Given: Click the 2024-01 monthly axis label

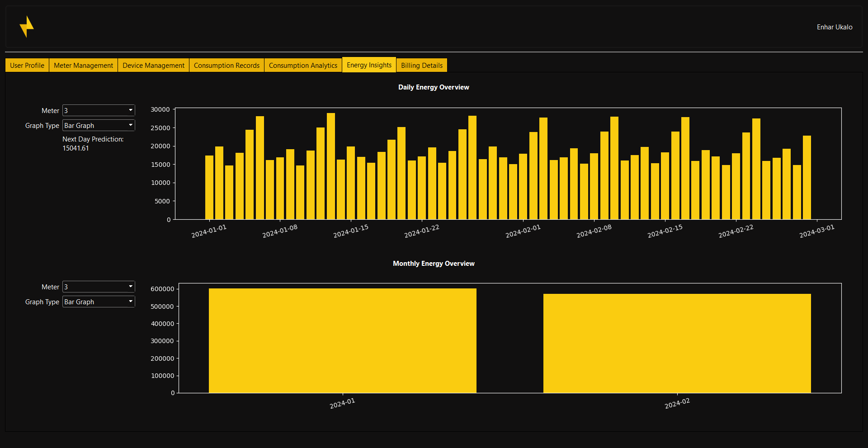Looking at the screenshot, I should pos(342,403).
